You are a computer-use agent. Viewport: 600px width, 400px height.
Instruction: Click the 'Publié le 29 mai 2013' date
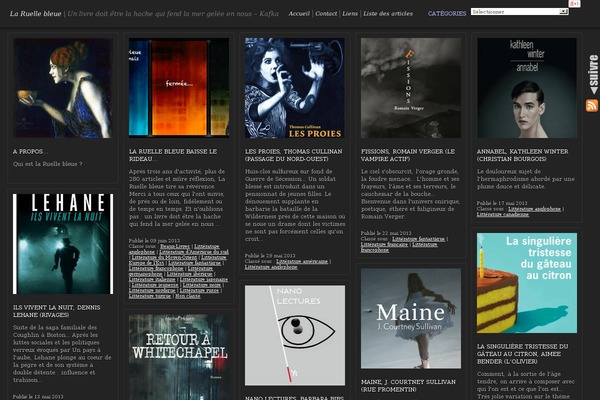tap(270, 256)
